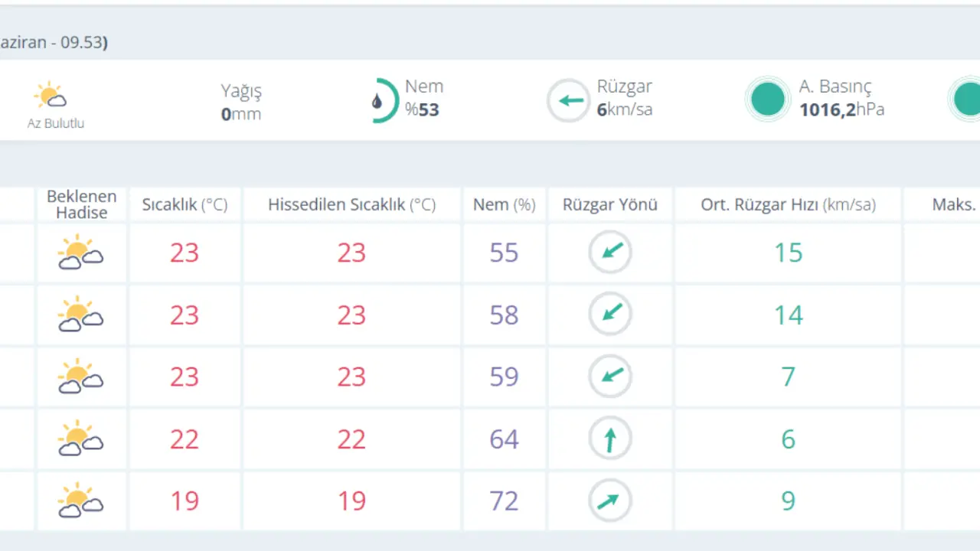
Task: Click the green circle icon beside A. Basınç
Action: 768,99
